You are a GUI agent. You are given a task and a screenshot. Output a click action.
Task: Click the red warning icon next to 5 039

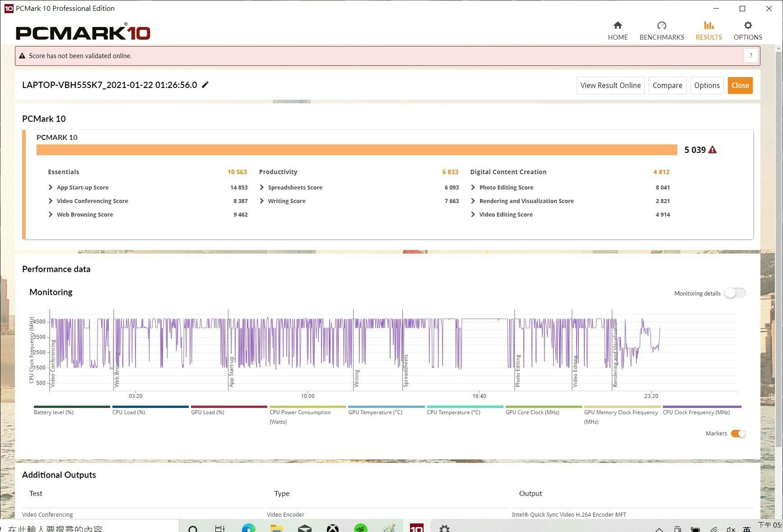point(712,149)
